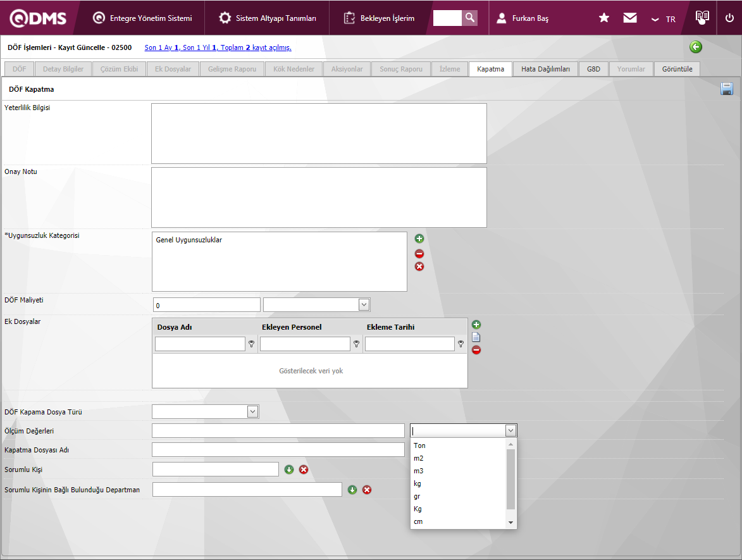
Task: Switch to the Kök Nedenler tab
Action: pyautogui.click(x=294, y=69)
